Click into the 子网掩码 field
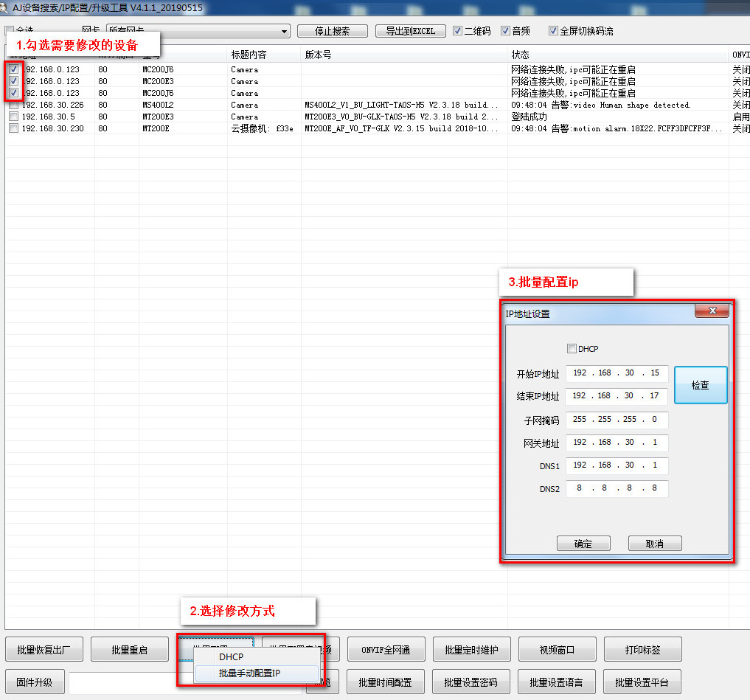The image size is (750, 700). [617, 420]
